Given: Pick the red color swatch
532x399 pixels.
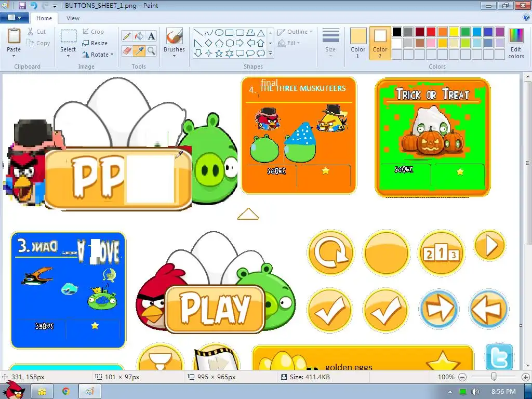Looking at the screenshot, I should click(431, 32).
